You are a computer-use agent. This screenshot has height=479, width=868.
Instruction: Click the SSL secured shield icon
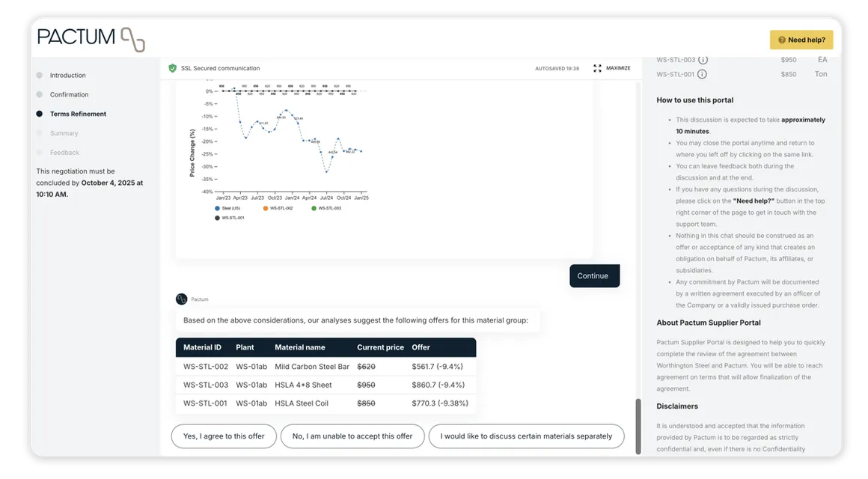click(x=173, y=68)
